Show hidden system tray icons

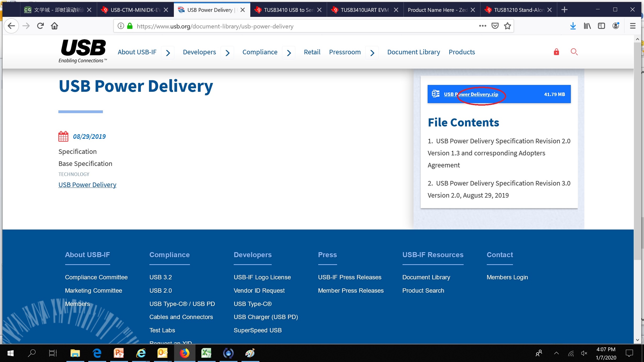pyautogui.click(x=556, y=353)
